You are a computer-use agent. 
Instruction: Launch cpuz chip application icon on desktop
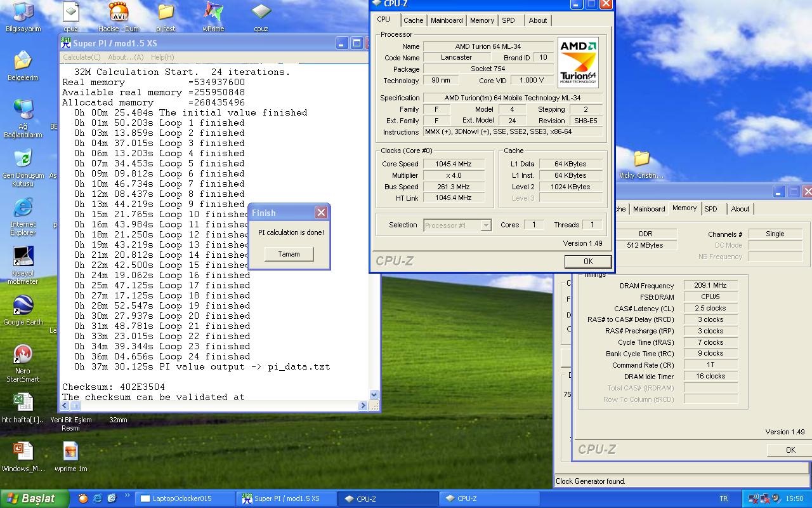[x=261, y=11]
